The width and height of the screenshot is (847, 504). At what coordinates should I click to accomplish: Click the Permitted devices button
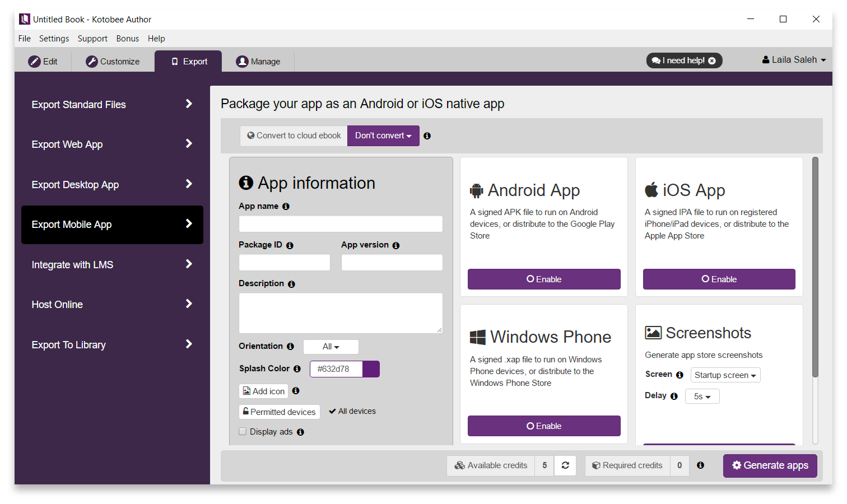click(x=279, y=412)
